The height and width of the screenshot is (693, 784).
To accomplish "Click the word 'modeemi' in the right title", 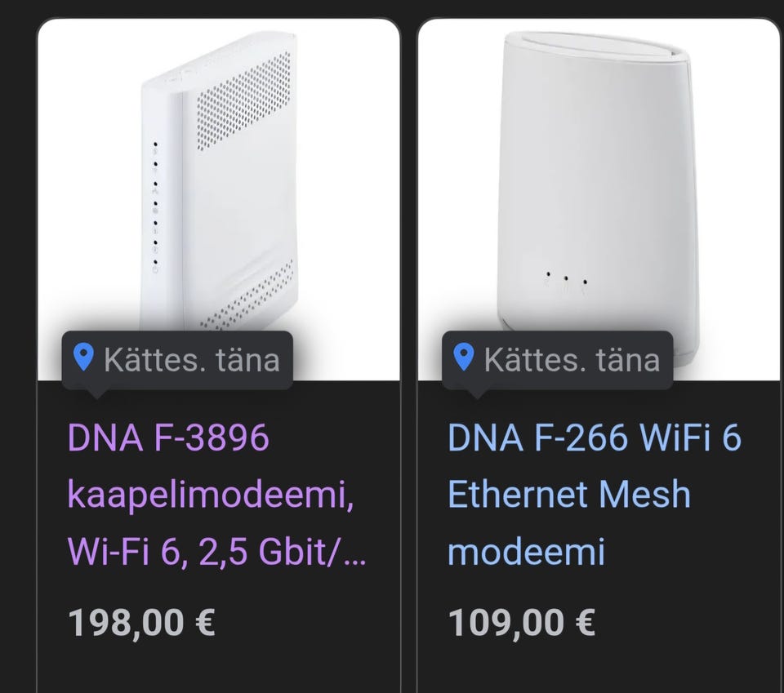I will tap(527, 552).
